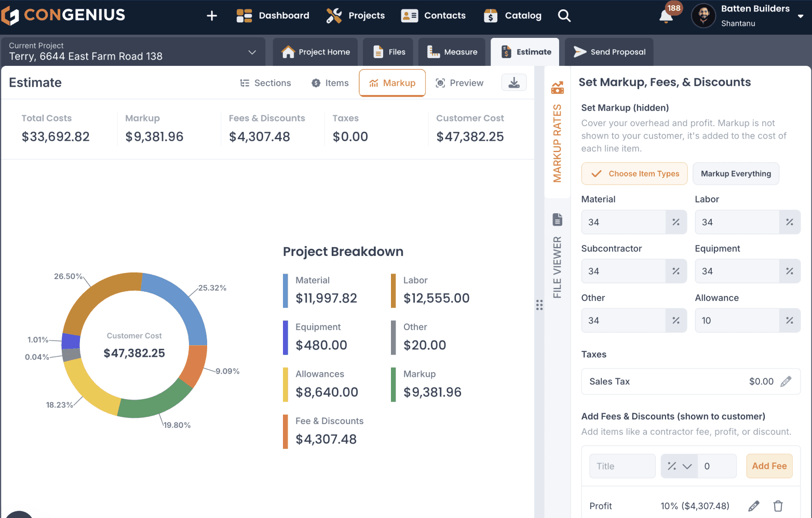Click the Equipment markup field
Screen dimensions: 812x518
click(737, 271)
